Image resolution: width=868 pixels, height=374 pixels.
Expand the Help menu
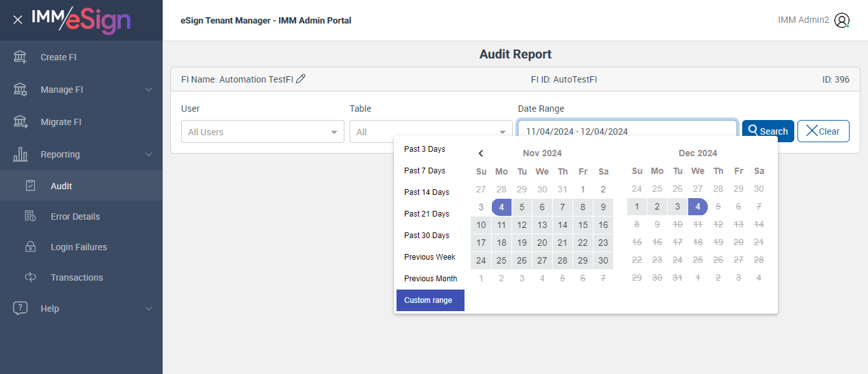pos(149,309)
